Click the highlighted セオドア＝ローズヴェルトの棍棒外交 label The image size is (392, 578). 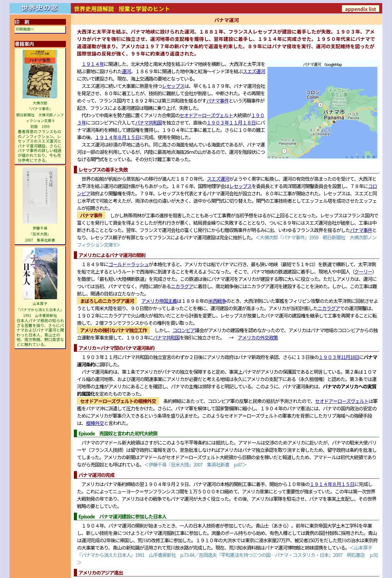[118, 401]
